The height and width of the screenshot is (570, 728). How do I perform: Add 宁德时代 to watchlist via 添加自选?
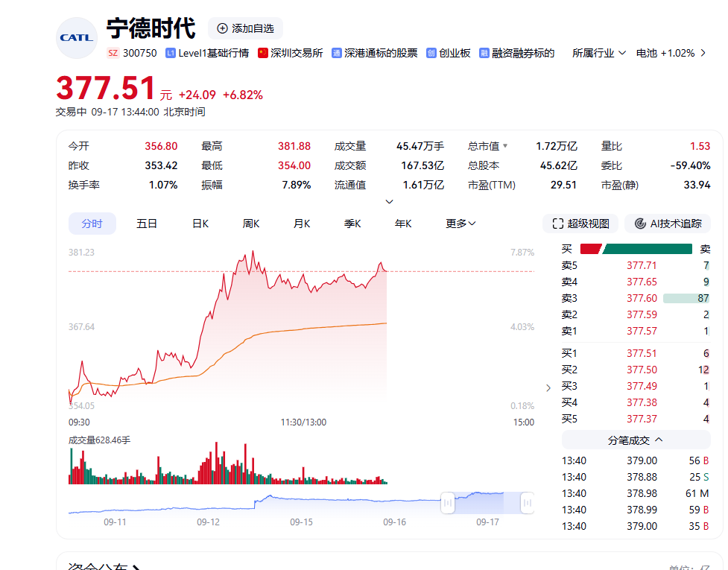[x=246, y=28]
